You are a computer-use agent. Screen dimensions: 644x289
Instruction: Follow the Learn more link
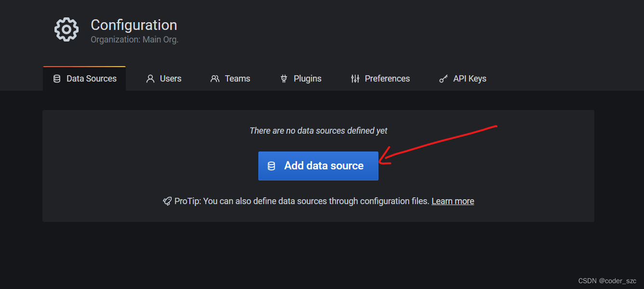[453, 201]
